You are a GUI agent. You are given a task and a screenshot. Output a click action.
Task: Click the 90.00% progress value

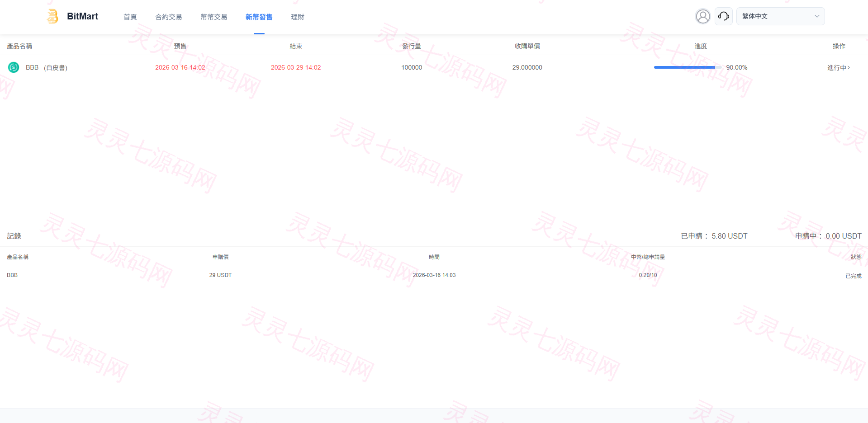point(737,67)
